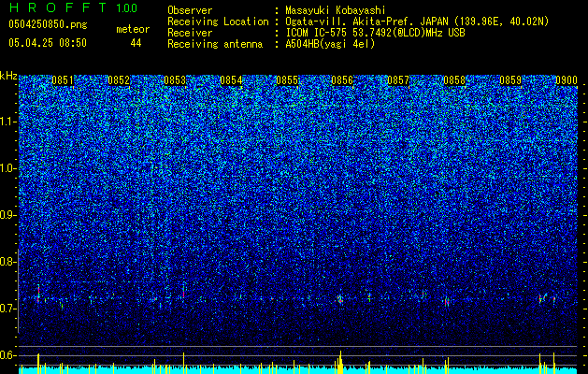Click the 1.0 kHz axis label
588x374 pixels.
point(8,168)
